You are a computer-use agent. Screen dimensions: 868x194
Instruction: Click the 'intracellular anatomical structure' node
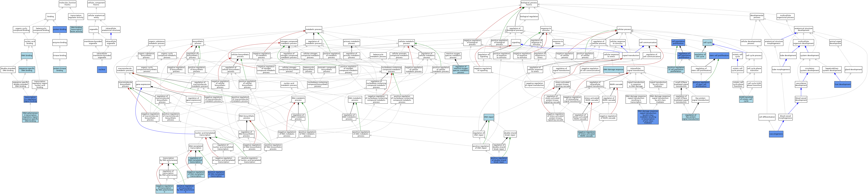(x=111, y=29)
